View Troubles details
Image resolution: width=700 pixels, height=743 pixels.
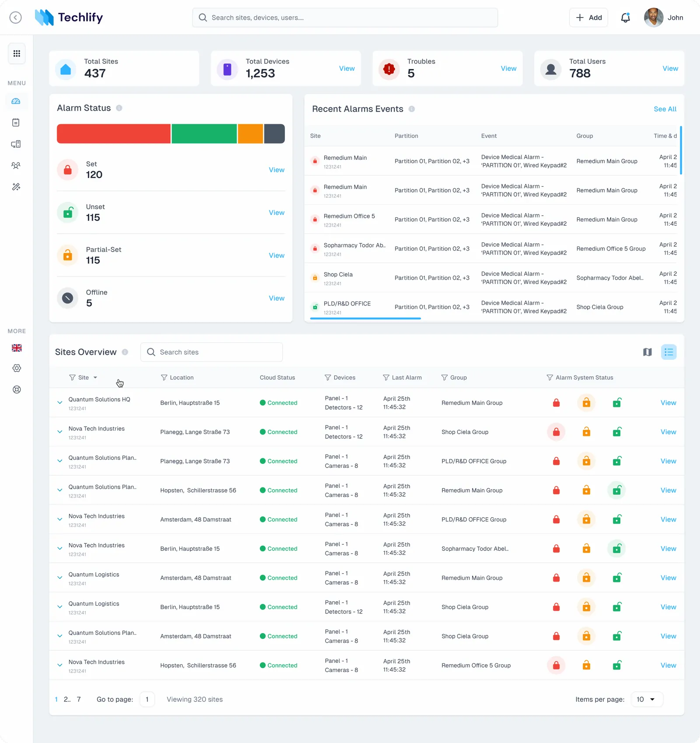tap(508, 68)
